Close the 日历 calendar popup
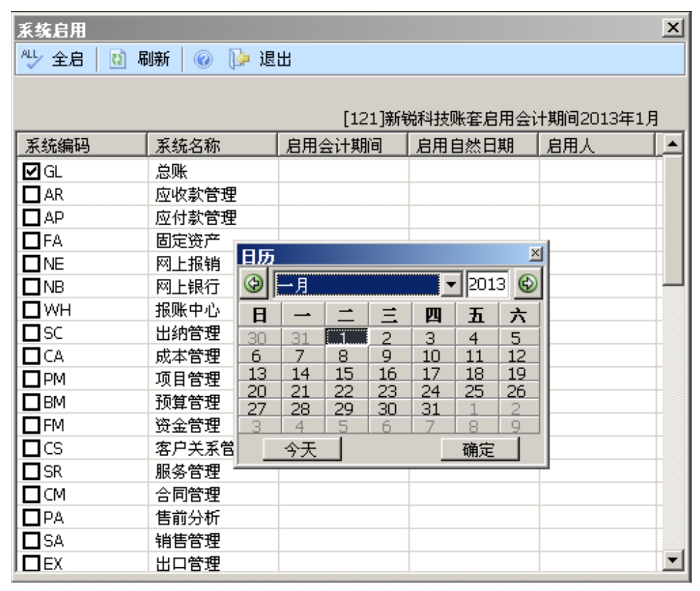 pos(534,254)
